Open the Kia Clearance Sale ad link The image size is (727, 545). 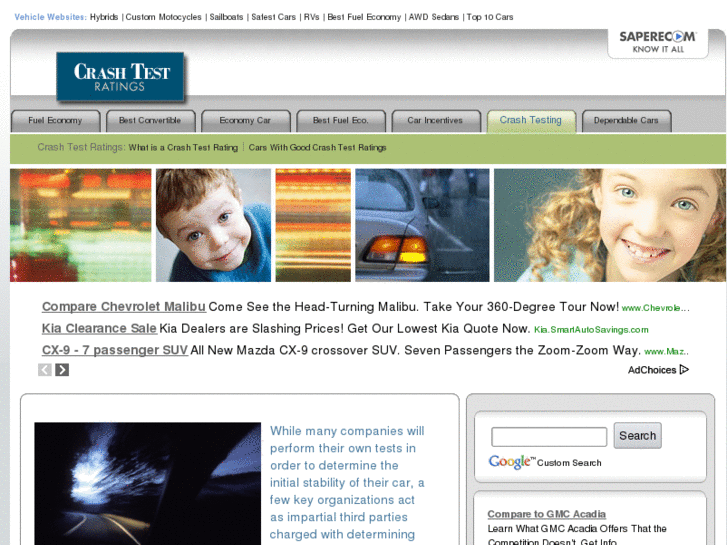(x=99, y=328)
